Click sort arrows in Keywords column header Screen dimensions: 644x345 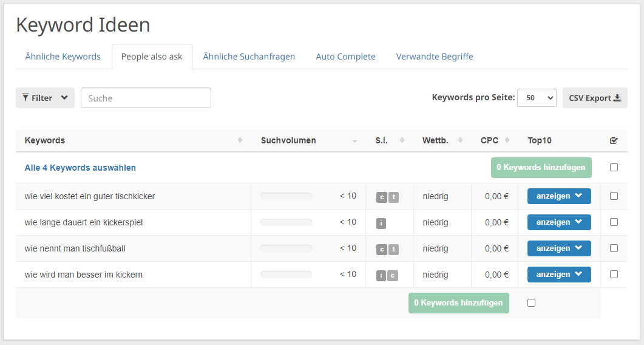(240, 140)
